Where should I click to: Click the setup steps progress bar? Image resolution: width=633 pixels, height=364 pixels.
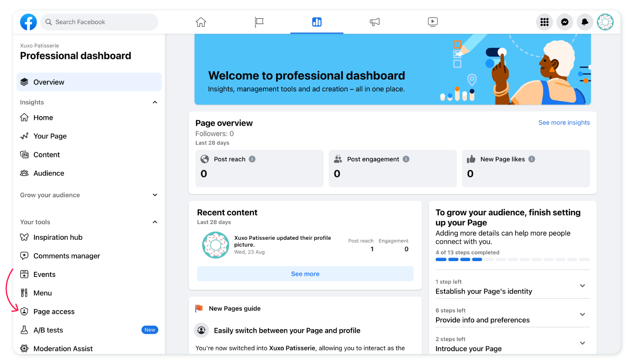point(512,260)
